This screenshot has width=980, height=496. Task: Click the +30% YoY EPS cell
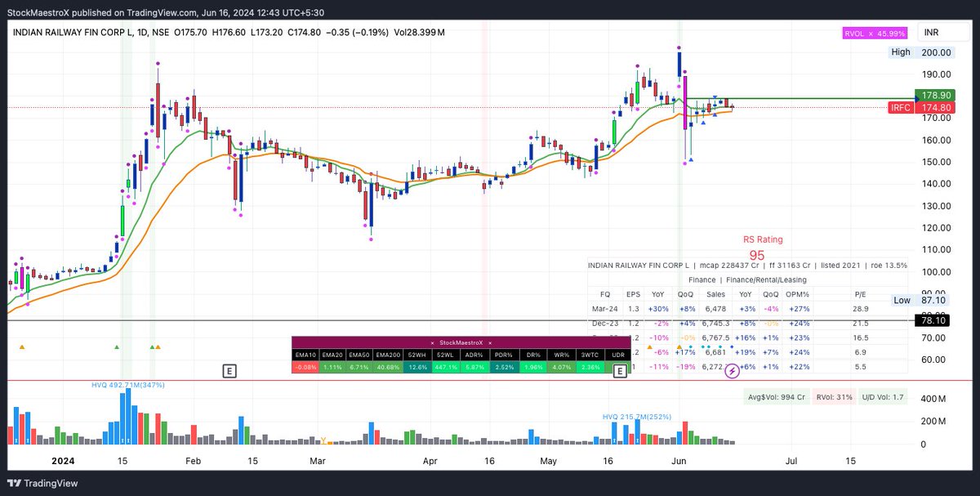657,308
